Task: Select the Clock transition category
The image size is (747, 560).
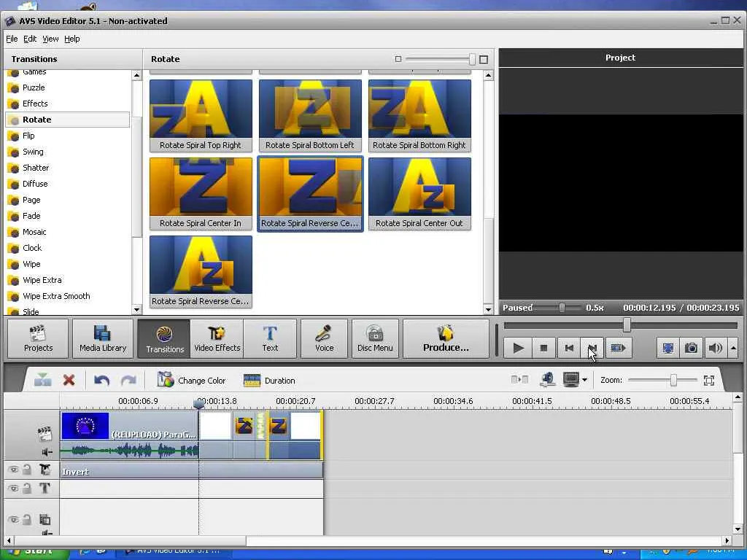Action: [32, 248]
